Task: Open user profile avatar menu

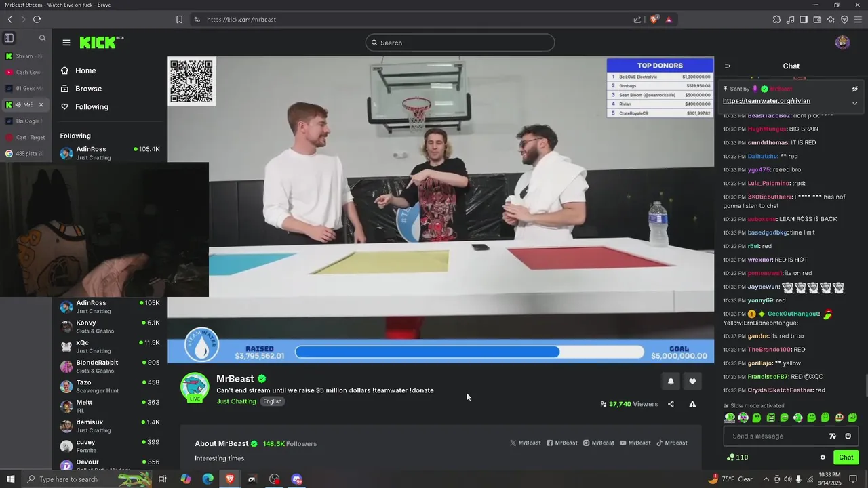Action: [842, 43]
